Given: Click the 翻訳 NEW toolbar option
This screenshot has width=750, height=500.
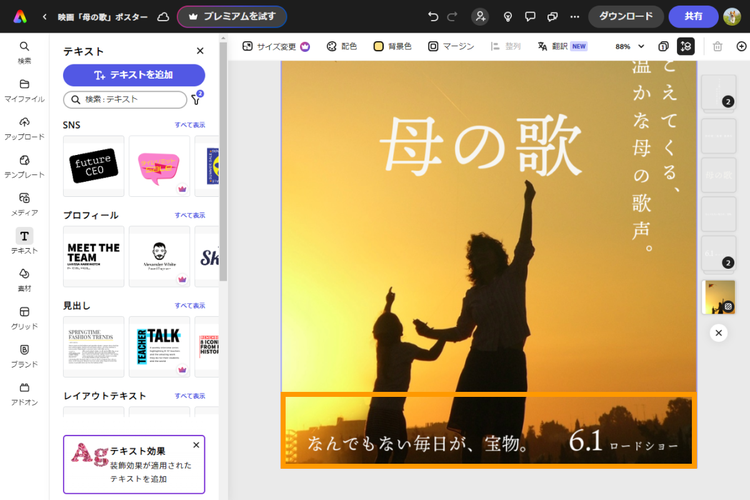Looking at the screenshot, I should click(x=562, y=46).
